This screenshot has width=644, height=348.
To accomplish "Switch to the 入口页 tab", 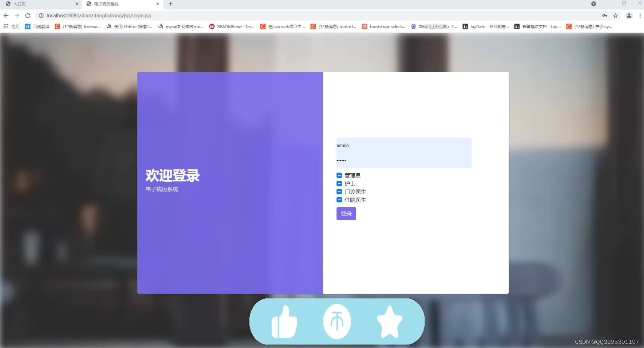I will pyautogui.click(x=41, y=4).
